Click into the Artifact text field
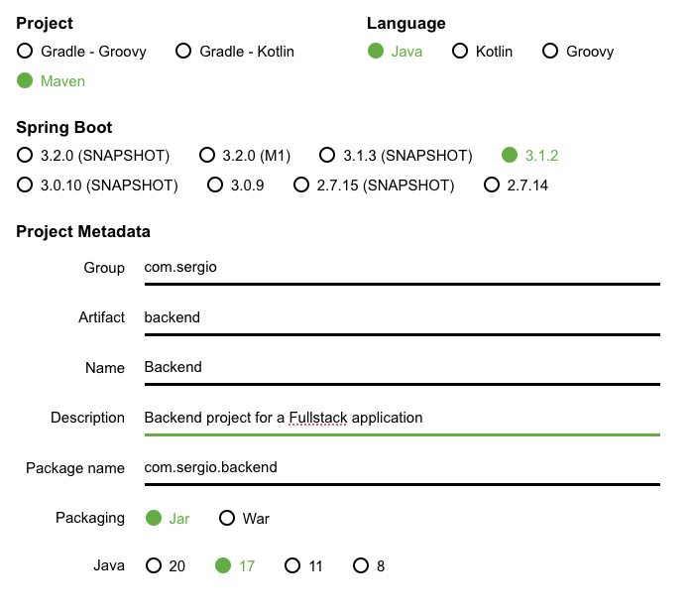This screenshot has width=693, height=616. (403, 319)
